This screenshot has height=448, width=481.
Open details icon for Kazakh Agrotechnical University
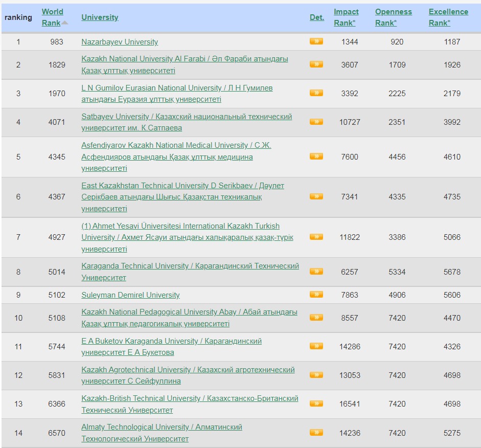click(x=316, y=375)
